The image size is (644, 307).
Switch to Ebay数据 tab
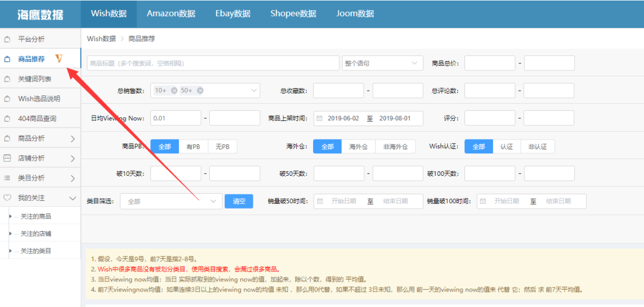point(233,13)
